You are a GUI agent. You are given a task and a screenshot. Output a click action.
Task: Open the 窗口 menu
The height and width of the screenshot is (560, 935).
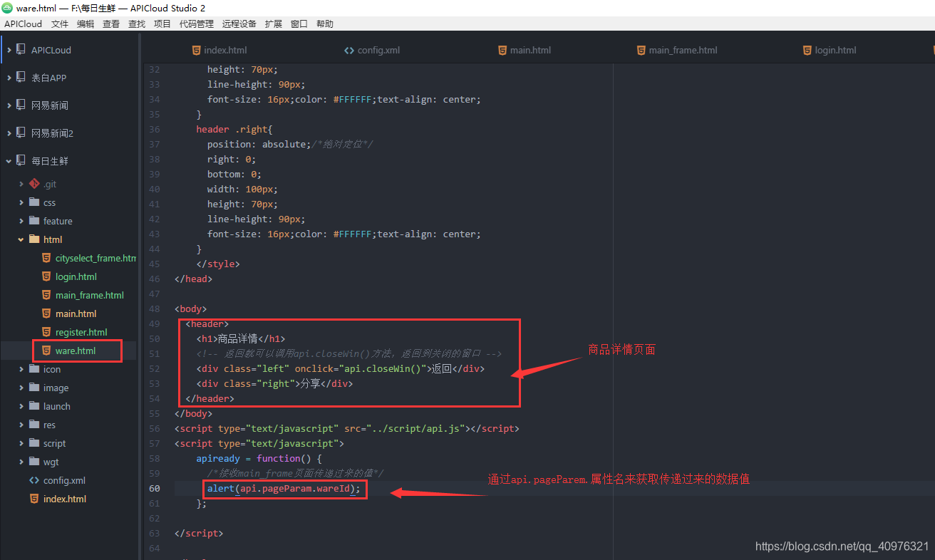[x=299, y=24]
